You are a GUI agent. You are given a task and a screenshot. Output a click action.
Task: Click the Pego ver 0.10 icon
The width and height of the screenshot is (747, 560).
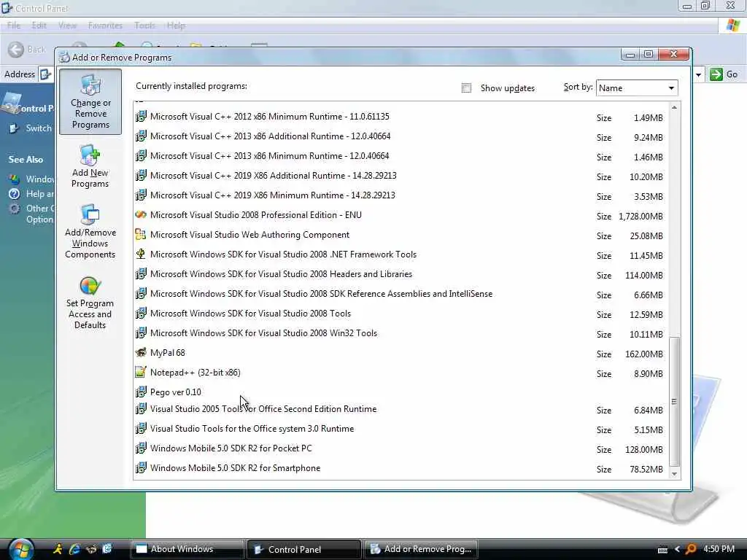click(x=141, y=392)
